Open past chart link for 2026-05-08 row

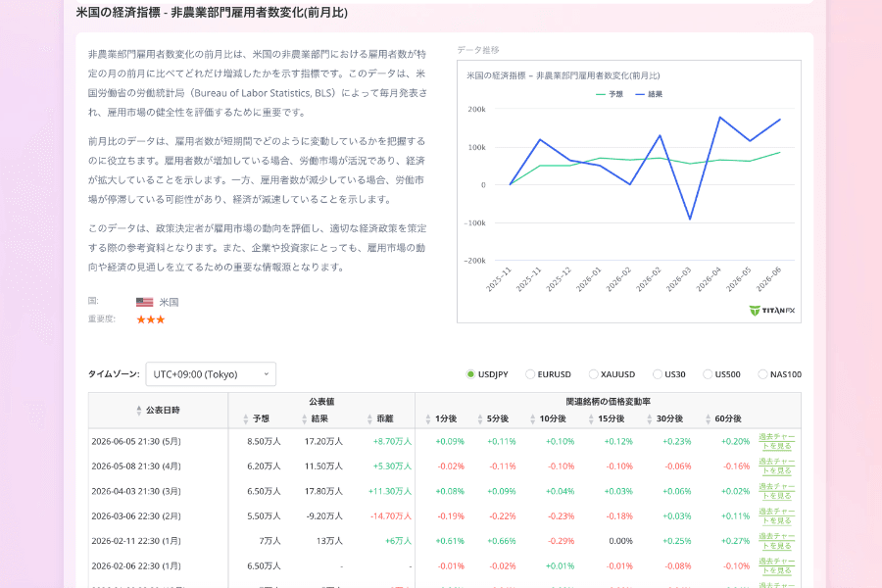click(777, 465)
